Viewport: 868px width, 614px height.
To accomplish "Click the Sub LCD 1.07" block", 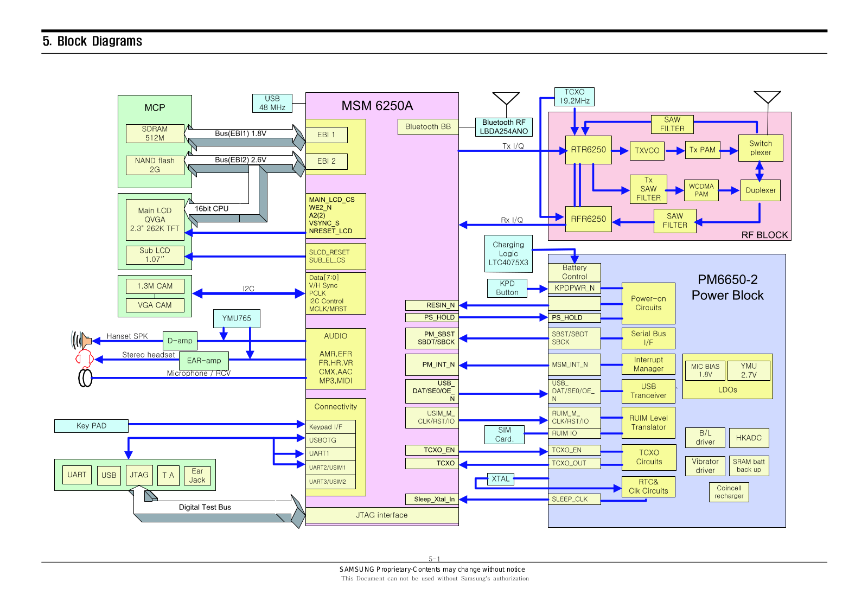I will (x=155, y=255).
